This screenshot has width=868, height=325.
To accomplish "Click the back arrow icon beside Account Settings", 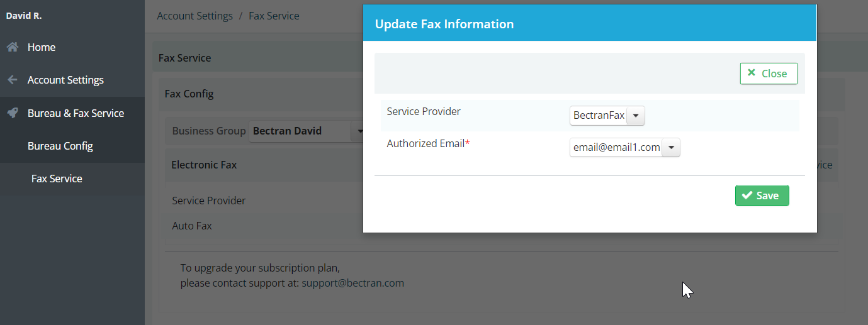I will point(12,80).
